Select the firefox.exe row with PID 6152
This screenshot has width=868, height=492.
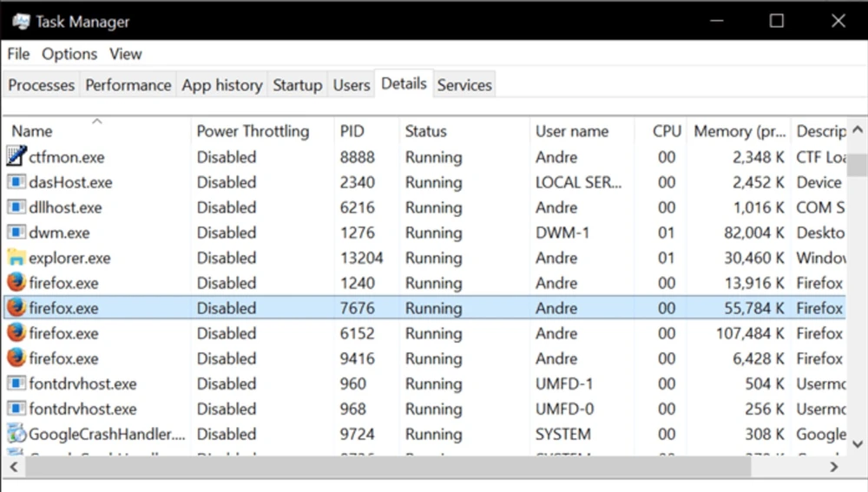[347, 333]
